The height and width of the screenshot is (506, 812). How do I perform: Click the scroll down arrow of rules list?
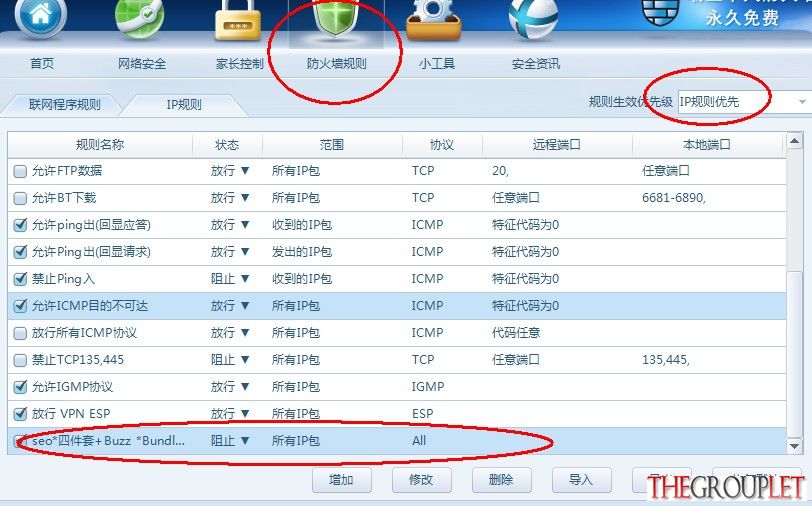pyautogui.click(x=794, y=446)
